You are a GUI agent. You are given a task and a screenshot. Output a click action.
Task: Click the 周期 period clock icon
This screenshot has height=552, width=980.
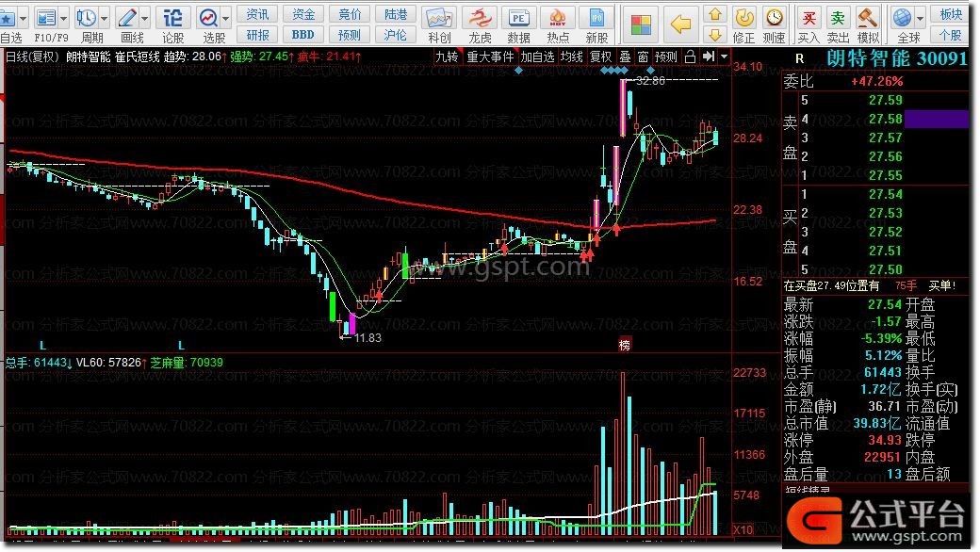pyautogui.click(x=86, y=18)
